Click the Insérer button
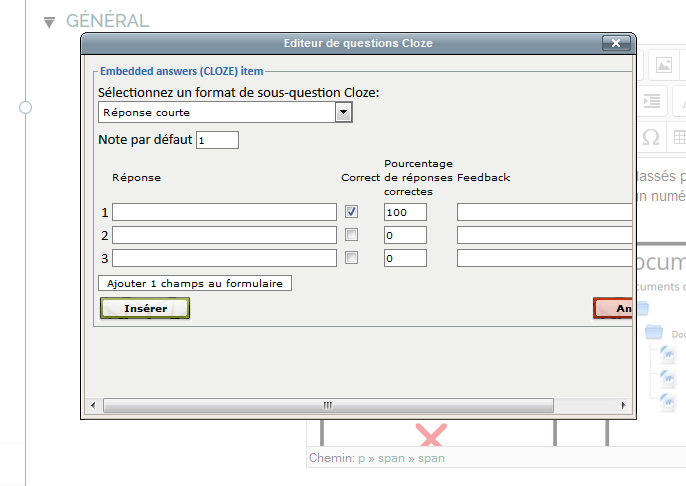Screen dimensions: 686x486 click(145, 309)
